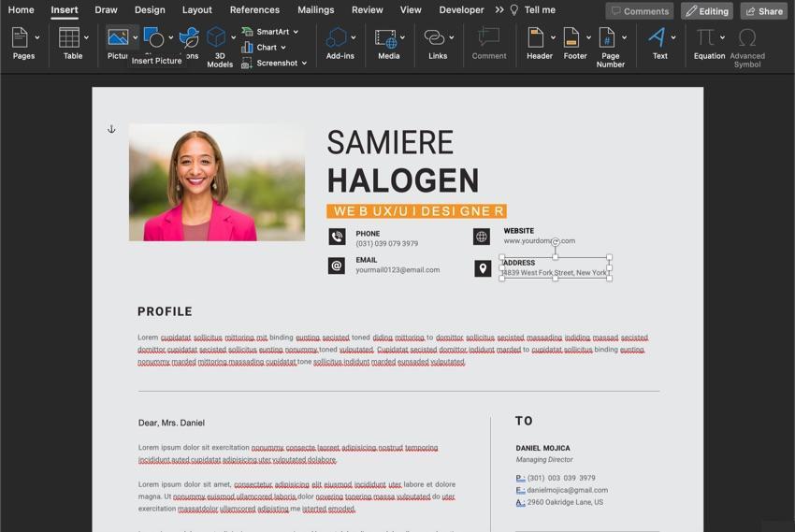Open the Pages icon in the ribbon
The height and width of the screenshot is (532, 795).
[x=20, y=37]
